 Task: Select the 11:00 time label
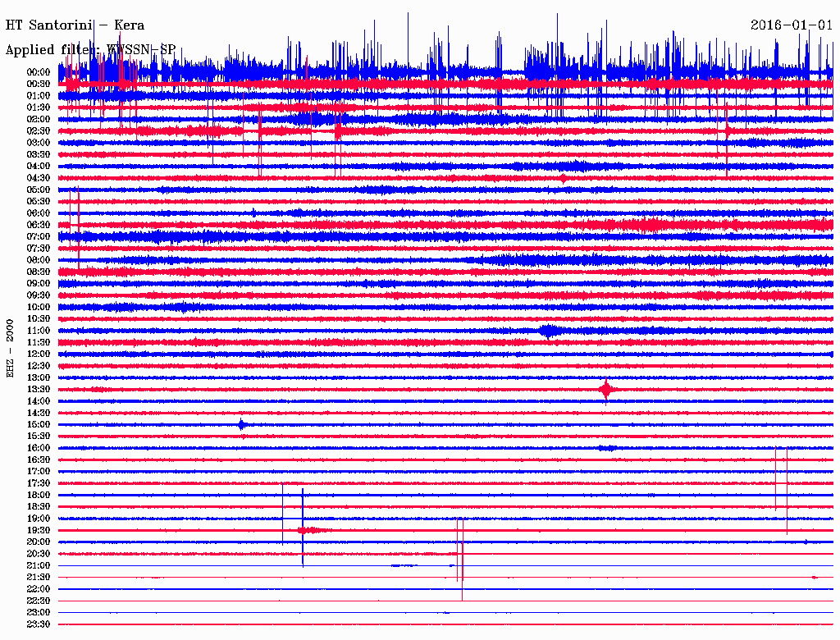pos(39,331)
